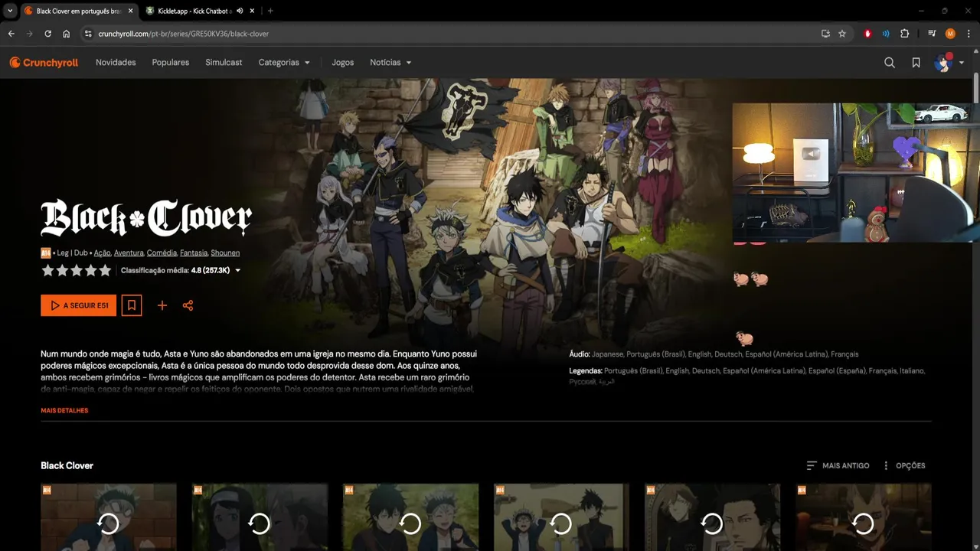Open the MAIS ANTIGO sort dropdown
Viewport: 980px width, 551px height.
(838, 465)
